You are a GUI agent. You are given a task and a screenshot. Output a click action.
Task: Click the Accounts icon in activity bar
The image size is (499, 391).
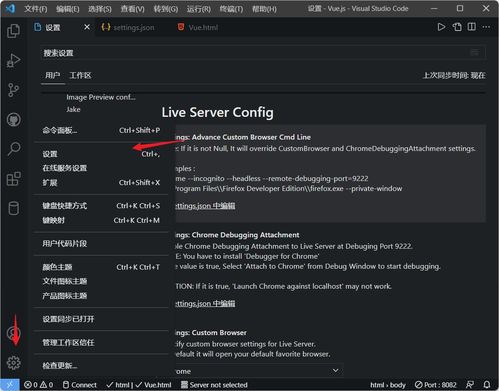pos(13,333)
